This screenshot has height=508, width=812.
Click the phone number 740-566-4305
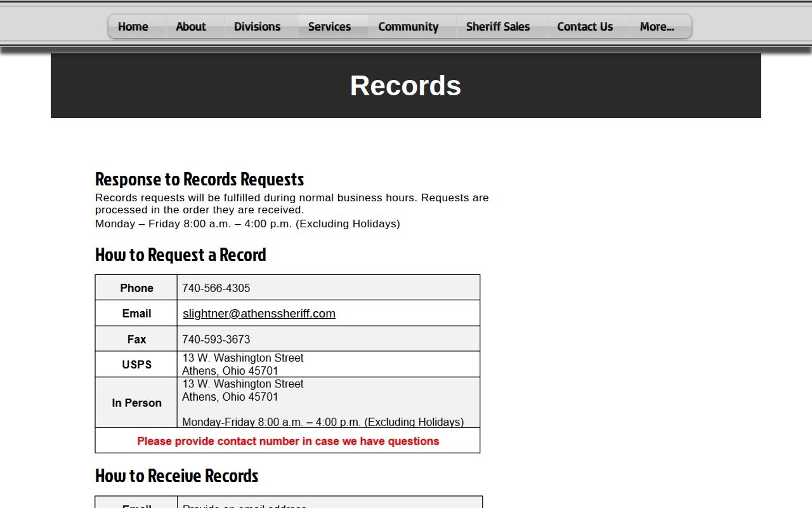point(216,288)
